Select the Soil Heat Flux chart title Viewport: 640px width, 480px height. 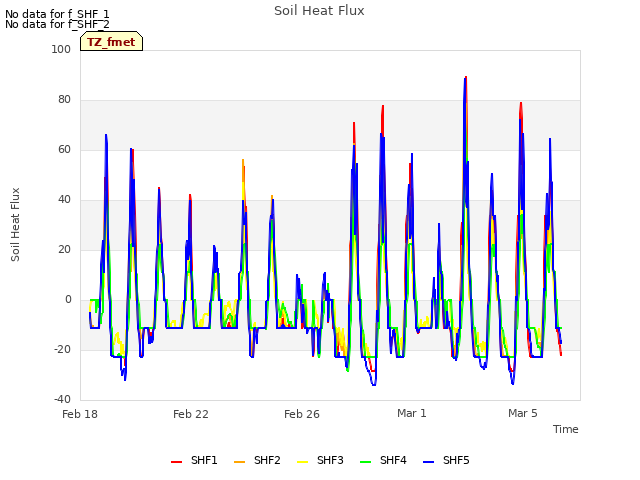319,11
